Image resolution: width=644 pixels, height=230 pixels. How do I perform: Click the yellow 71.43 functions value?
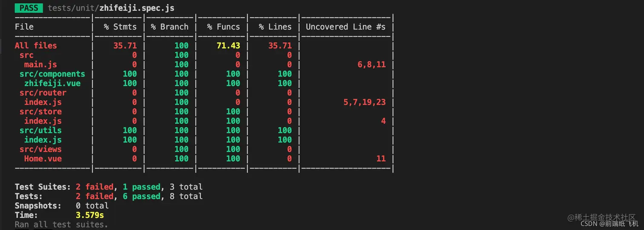(228, 46)
